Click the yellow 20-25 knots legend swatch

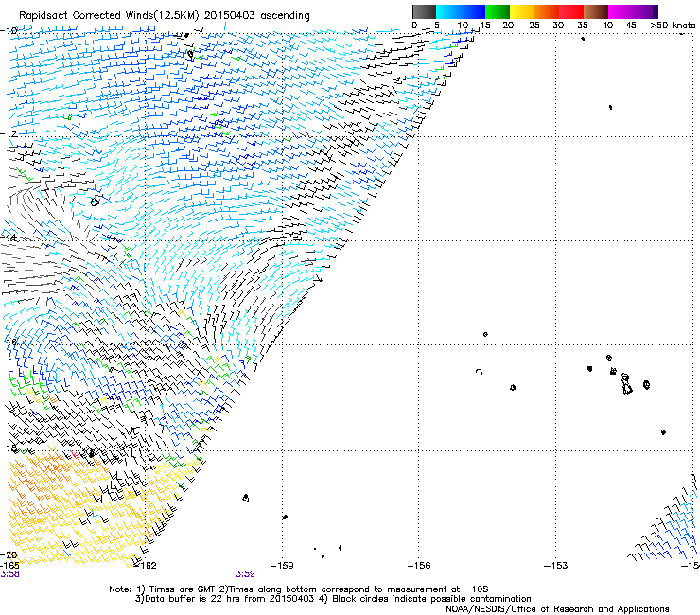pyautogui.click(x=522, y=11)
